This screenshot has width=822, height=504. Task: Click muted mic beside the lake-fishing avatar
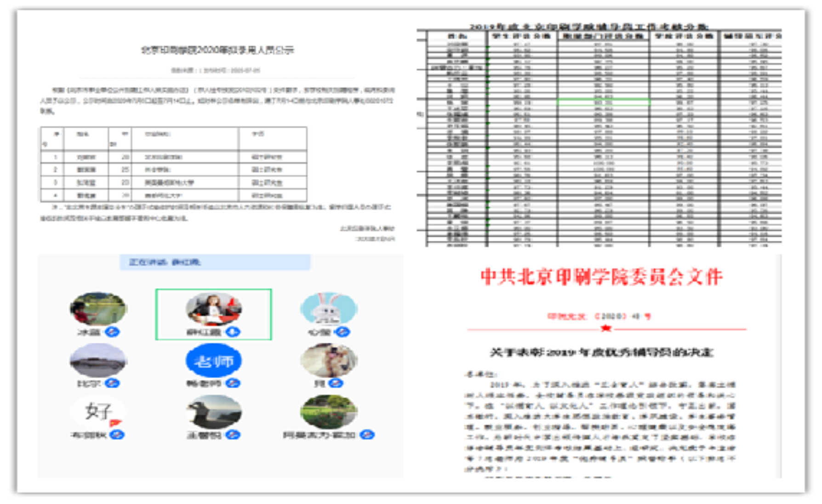pos(112,332)
